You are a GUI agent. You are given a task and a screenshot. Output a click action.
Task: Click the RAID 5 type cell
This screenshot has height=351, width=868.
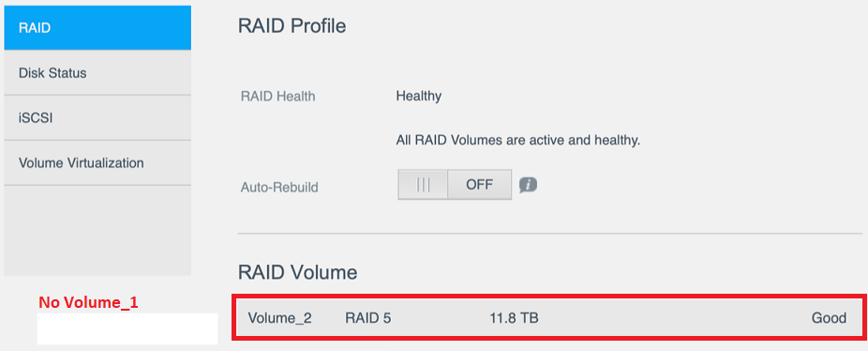point(368,318)
